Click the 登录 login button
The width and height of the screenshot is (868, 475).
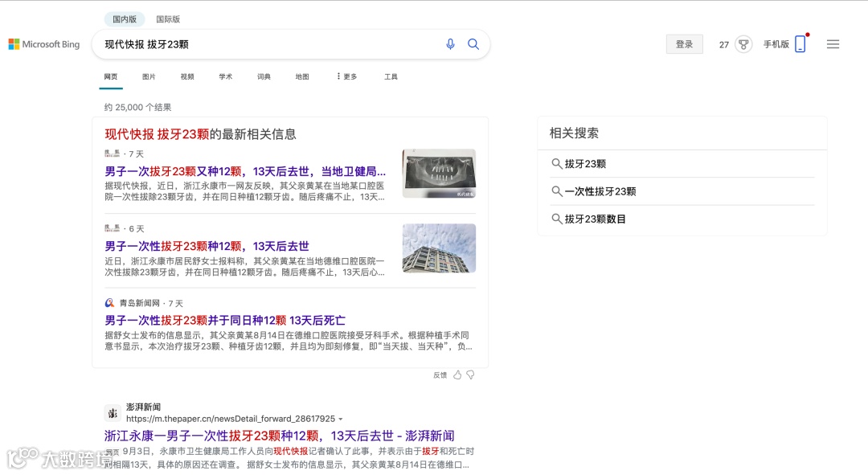684,44
